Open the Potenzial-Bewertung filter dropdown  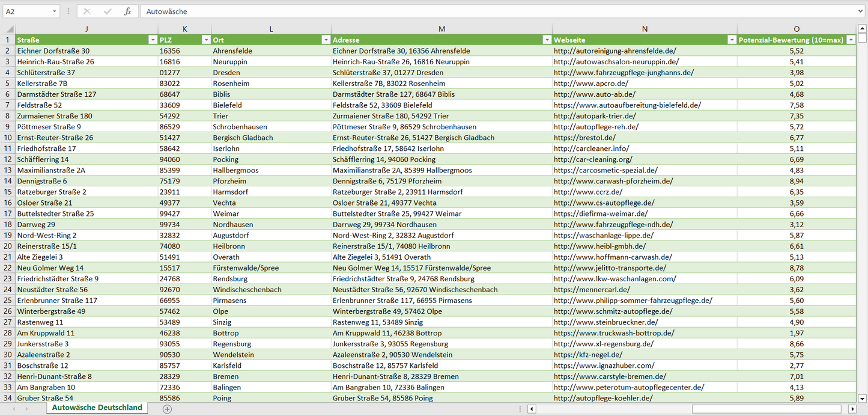coord(851,40)
